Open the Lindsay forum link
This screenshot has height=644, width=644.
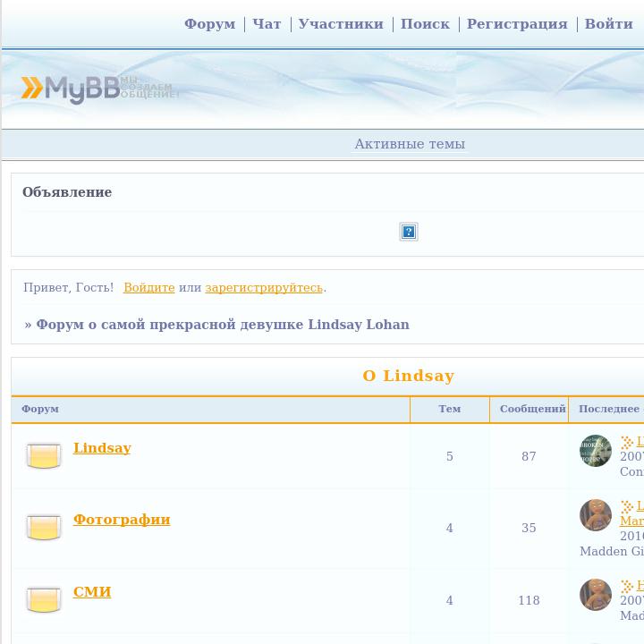coord(102,448)
